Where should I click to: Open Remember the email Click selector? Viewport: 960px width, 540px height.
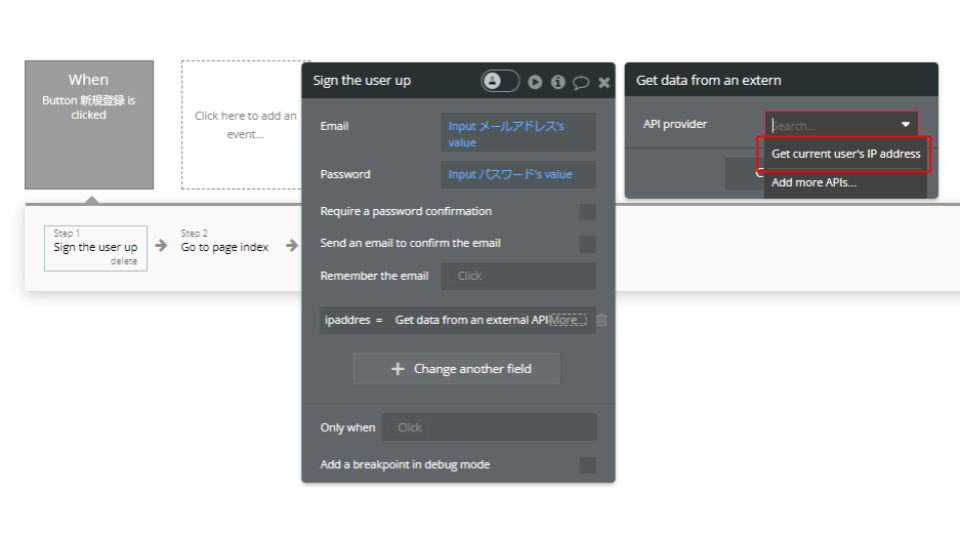(518, 276)
